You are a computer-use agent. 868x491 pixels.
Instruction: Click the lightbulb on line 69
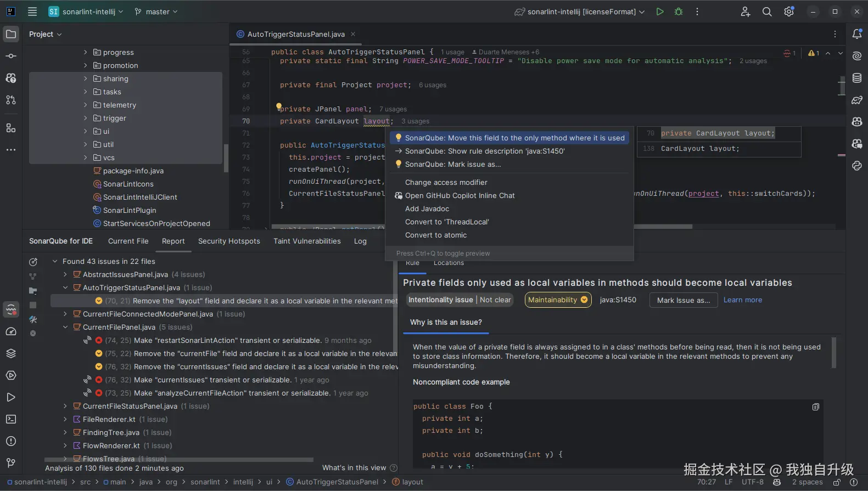click(x=278, y=106)
